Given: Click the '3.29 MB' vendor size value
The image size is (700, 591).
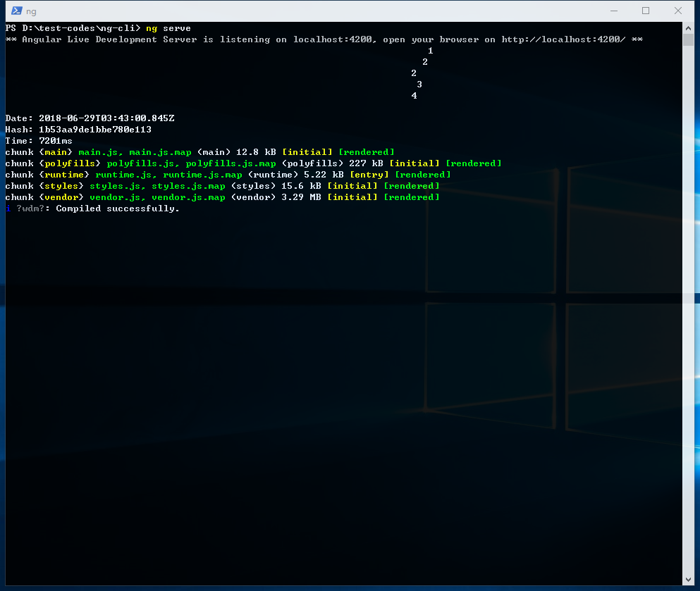Looking at the screenshot, I should pyautogui.click(x=301, y=197).
